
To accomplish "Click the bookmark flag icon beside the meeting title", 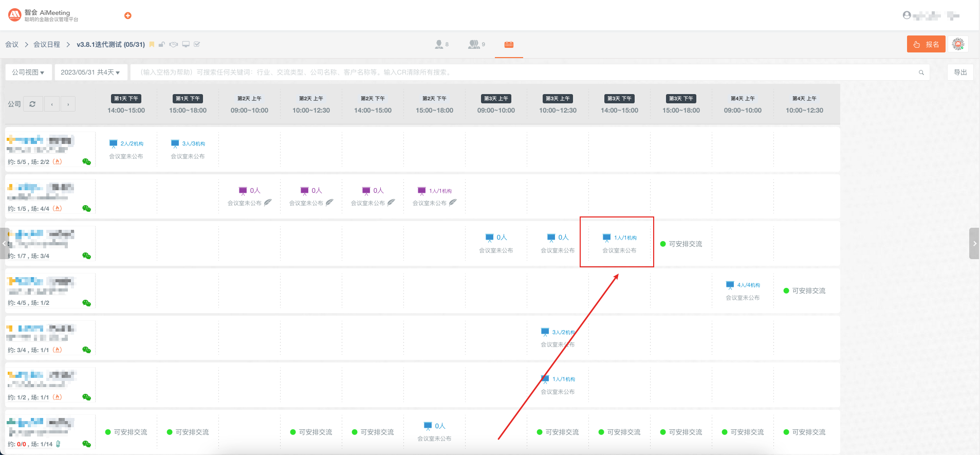I will click(152, 45).
